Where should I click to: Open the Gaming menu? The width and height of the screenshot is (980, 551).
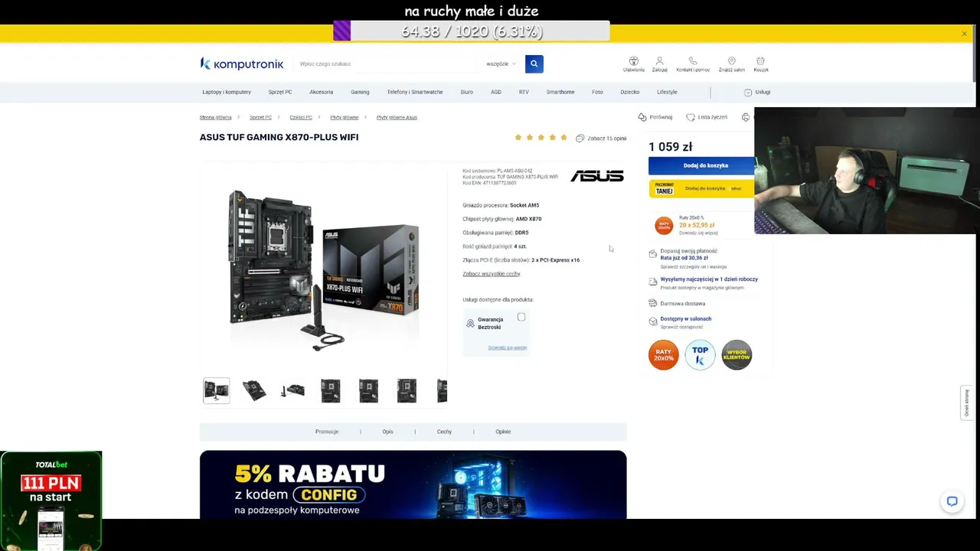(360, 92)
